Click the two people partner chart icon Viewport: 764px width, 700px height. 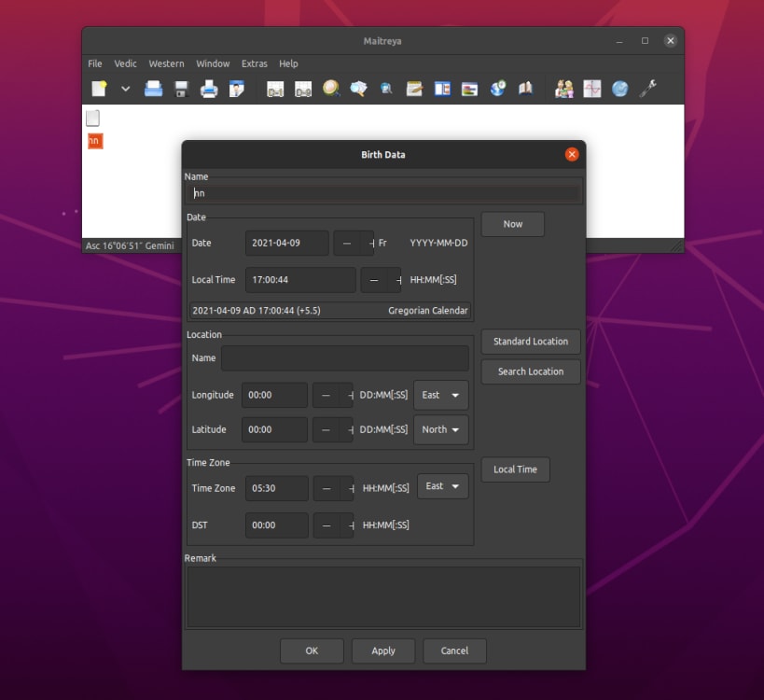[563, 89]
